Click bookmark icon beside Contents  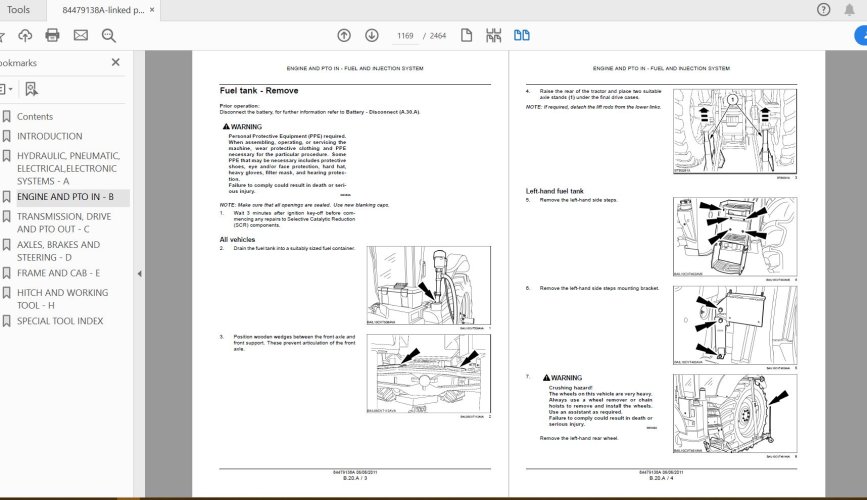click(x=7, y=116)
